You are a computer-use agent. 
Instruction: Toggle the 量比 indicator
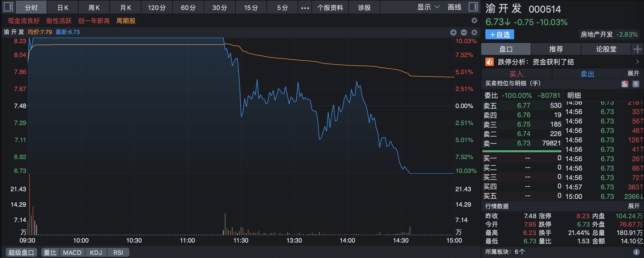click(50, 253)
